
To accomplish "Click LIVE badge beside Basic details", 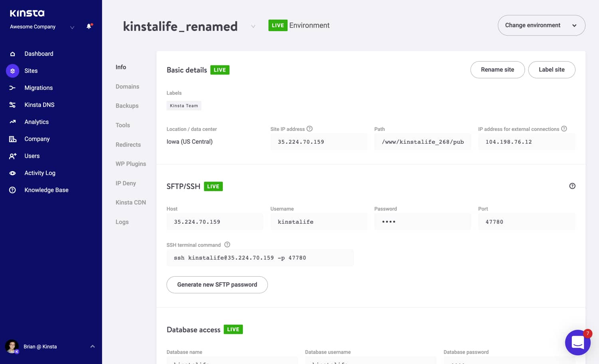I will 220,70.
